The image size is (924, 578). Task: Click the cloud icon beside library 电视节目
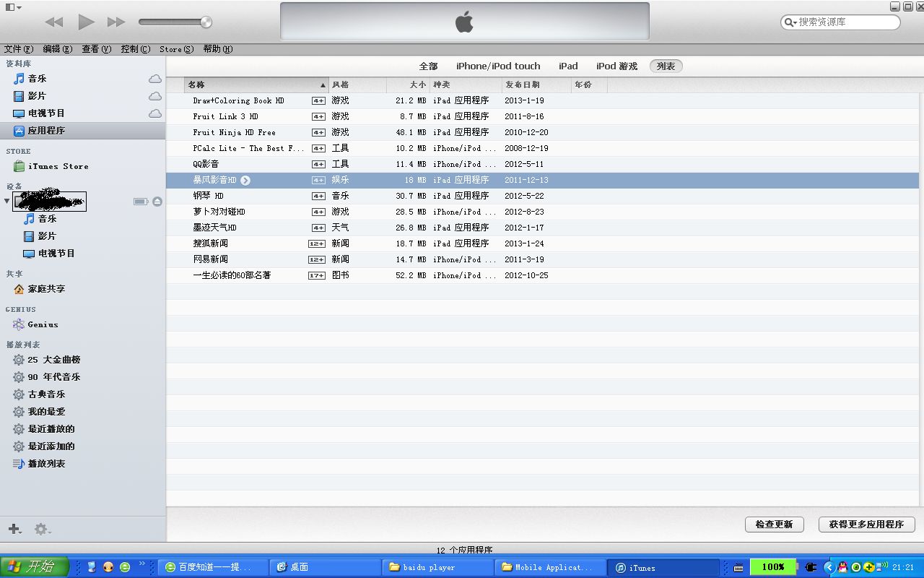click(155, 113)
